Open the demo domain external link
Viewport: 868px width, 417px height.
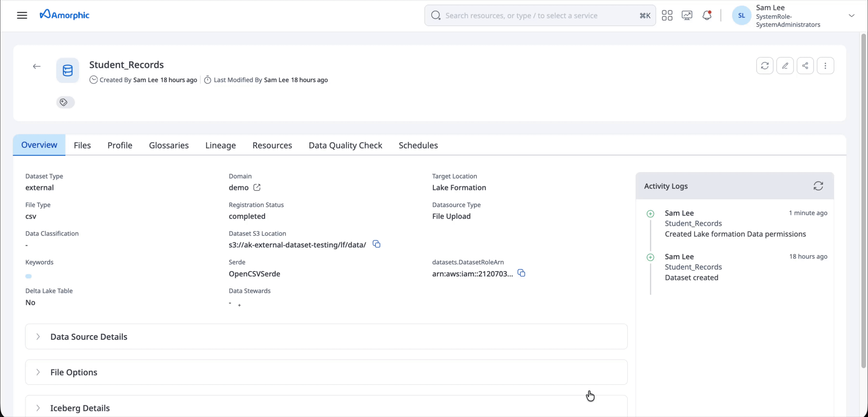pyautogui.click(x=257, y=188)
